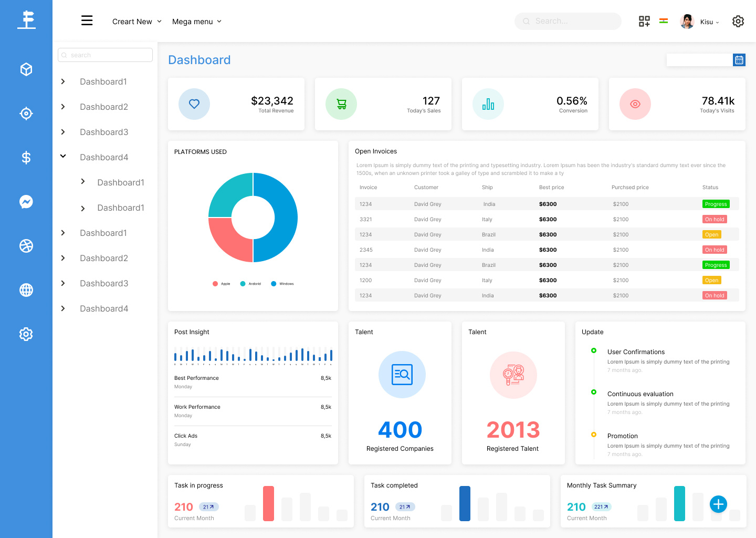Click the red bar in Task in progress chart
Viewport: 756px width, 538px height.
coord(268,503)
